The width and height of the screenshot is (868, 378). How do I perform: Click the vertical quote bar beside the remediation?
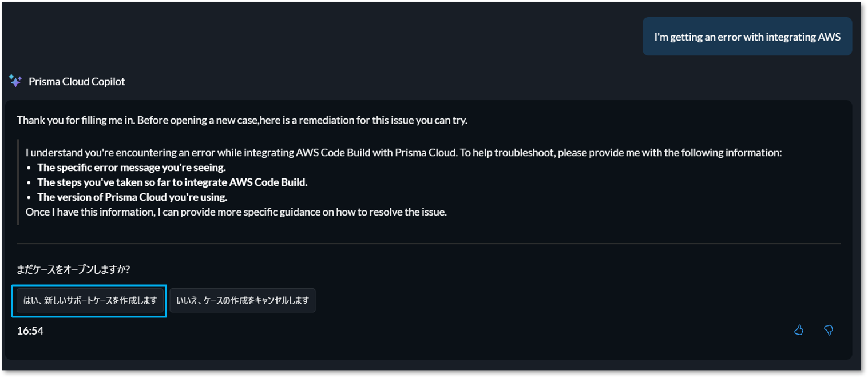(x=18, y=182)
